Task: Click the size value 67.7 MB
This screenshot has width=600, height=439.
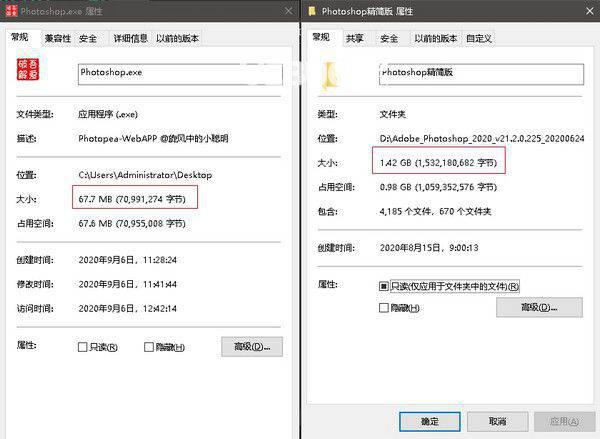Action: (132, 199)
